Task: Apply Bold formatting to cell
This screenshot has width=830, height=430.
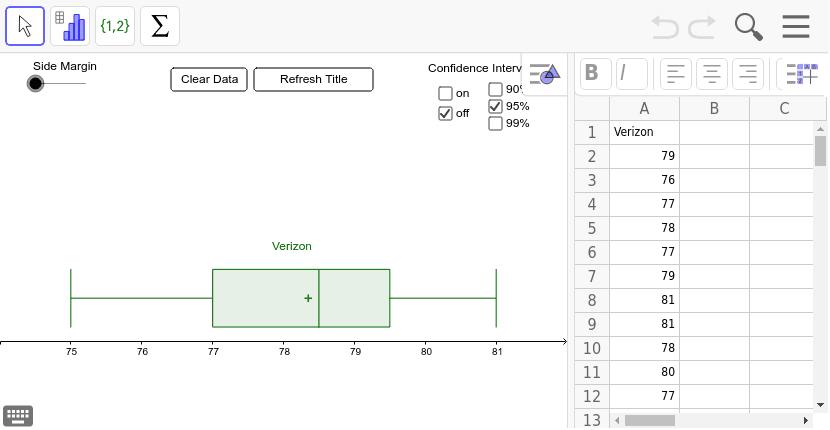Action: pos(596,74)
